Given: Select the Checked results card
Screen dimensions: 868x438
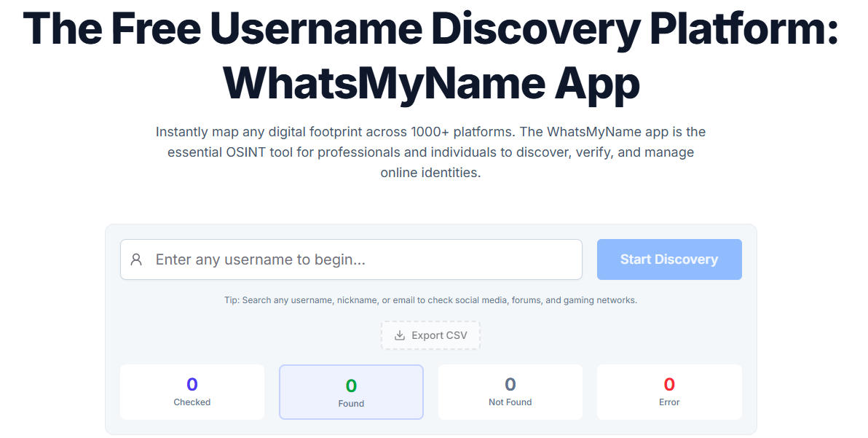Looking at the screenshot, I should click(x=192, y=391).
